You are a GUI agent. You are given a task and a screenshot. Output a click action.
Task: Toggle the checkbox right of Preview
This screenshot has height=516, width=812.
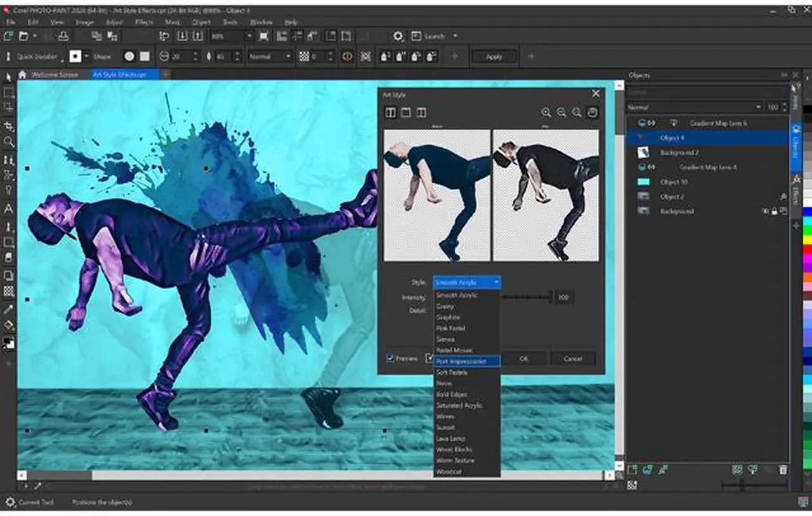429,359
